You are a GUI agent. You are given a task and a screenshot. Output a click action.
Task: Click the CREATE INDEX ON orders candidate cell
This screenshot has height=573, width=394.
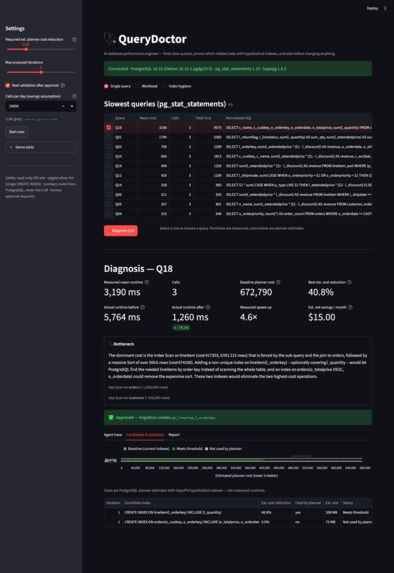tap(191, 522)
